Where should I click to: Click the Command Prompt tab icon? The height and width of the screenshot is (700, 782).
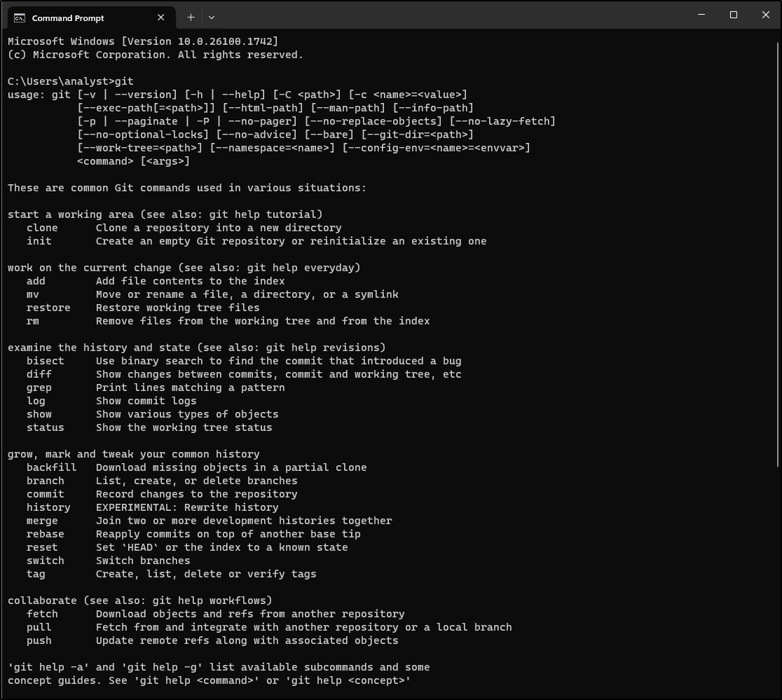20,18
